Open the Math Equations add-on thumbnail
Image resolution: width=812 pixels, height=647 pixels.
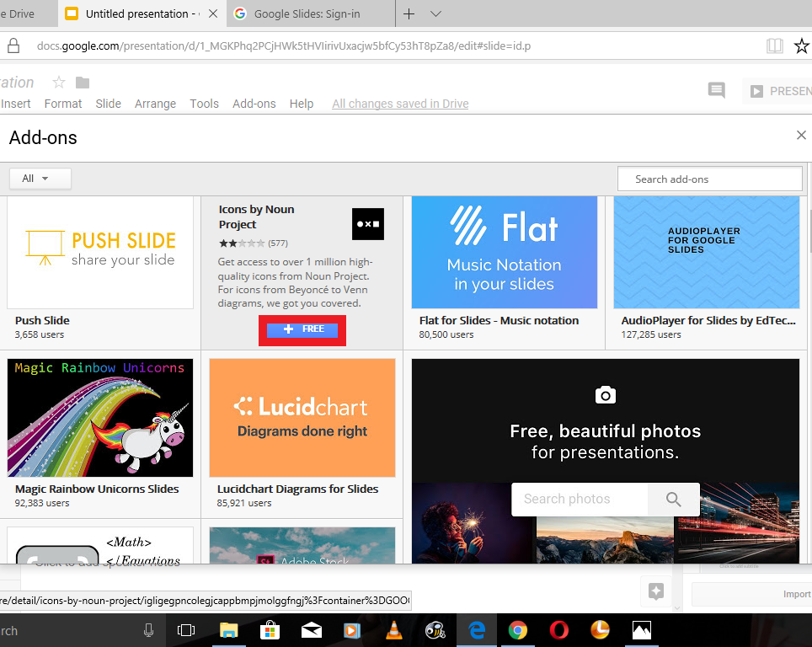coord(100,545)
